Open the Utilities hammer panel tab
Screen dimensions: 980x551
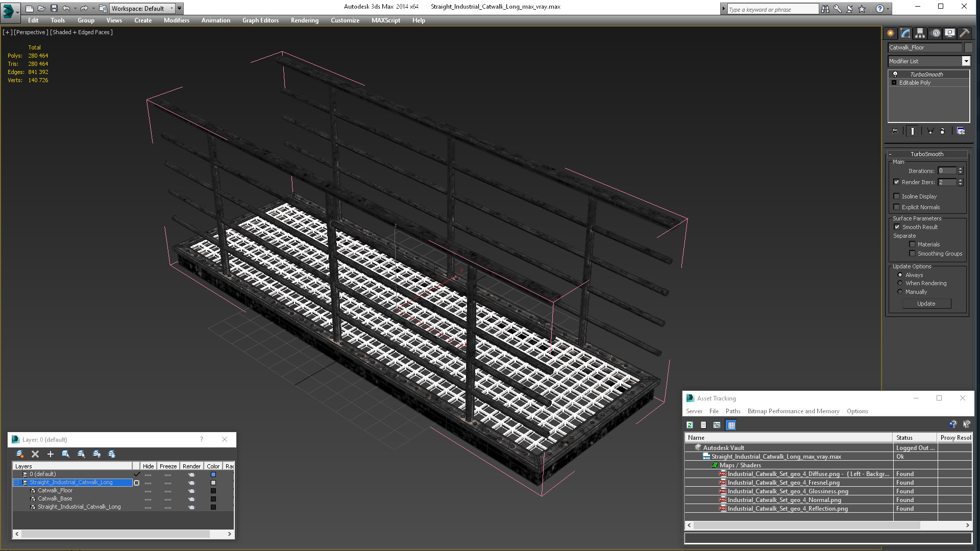click(x=964, y=33)
